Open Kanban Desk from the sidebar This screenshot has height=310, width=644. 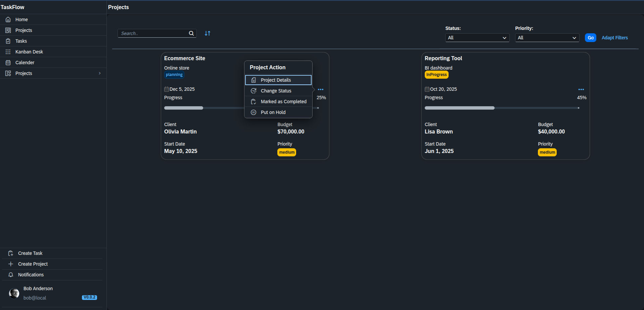53,52
